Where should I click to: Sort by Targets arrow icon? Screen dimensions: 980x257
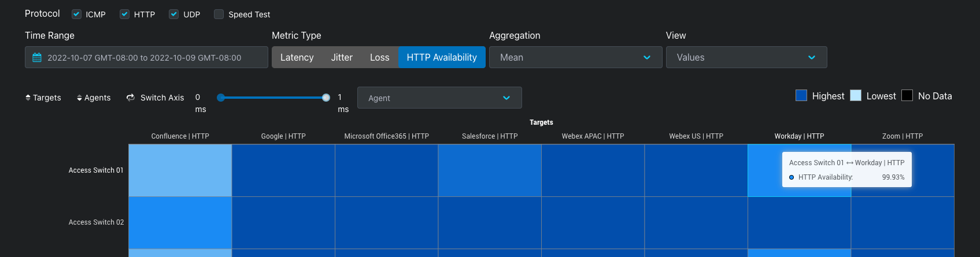[x=28, y=98]
